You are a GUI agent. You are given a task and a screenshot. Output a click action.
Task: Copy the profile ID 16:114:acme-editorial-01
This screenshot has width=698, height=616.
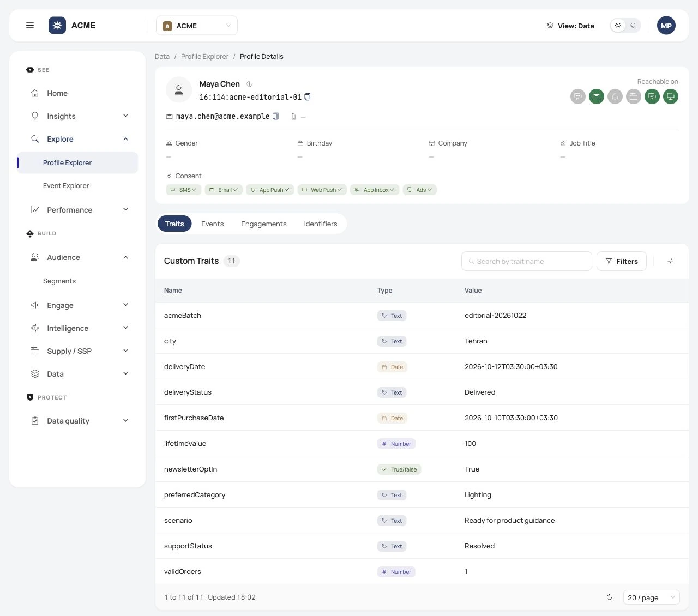(x=308, y=97)
